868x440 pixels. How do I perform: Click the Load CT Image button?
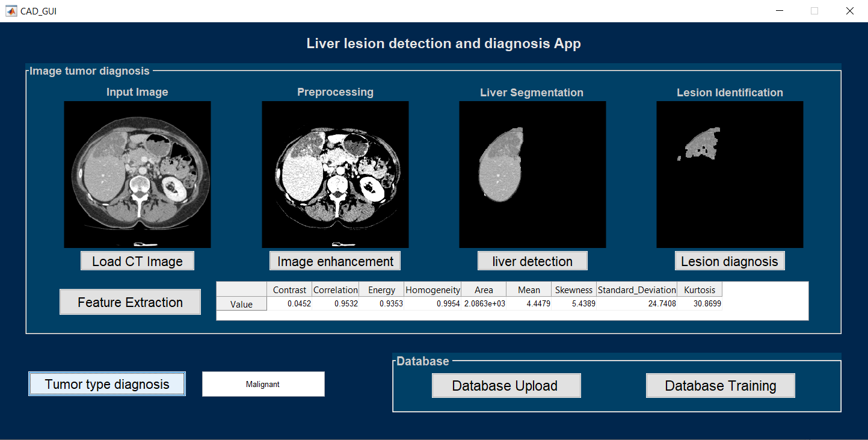coord(137,261)
